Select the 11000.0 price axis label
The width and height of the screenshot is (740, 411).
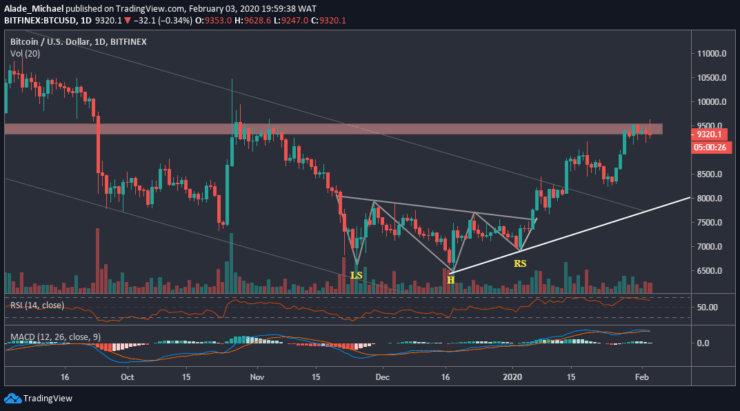712,54
